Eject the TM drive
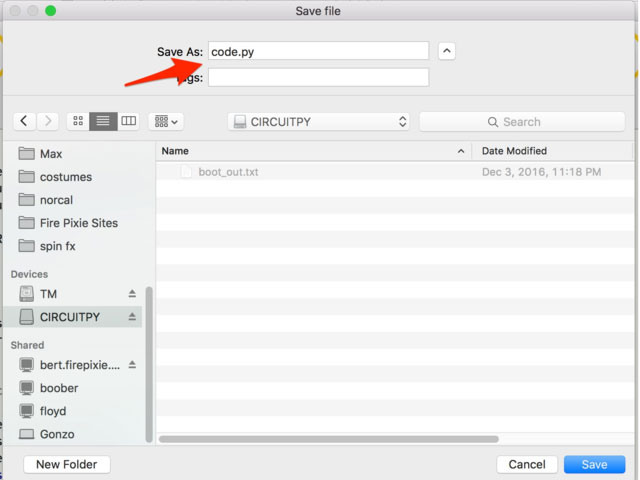The image size is (640, 480). 132,294
